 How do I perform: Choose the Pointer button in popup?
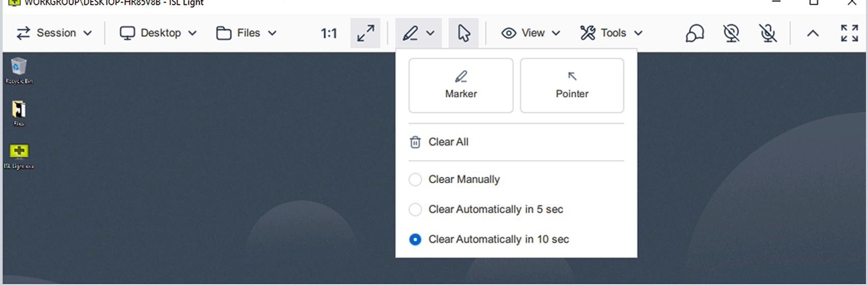(x=572, y=85)
